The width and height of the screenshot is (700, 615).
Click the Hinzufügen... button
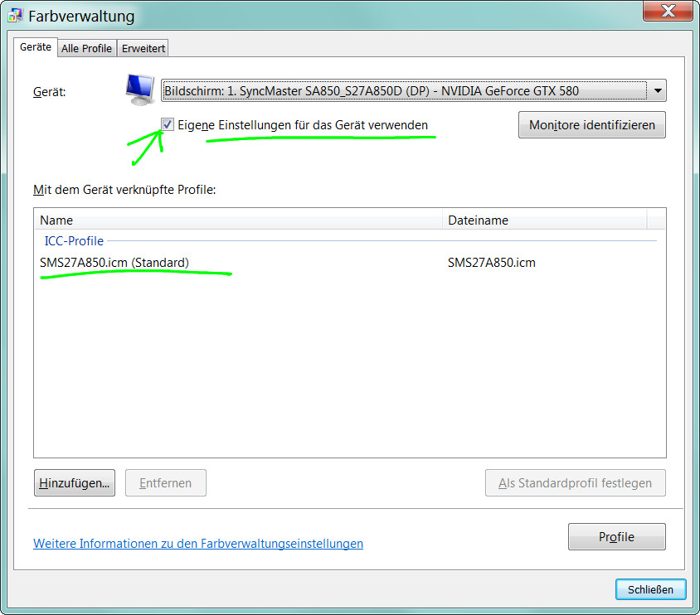[75, 482]
